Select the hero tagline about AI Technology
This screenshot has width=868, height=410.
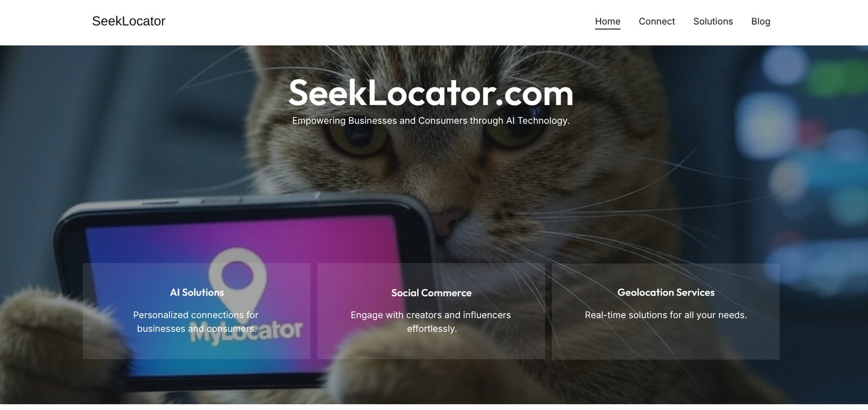[431, 120]
